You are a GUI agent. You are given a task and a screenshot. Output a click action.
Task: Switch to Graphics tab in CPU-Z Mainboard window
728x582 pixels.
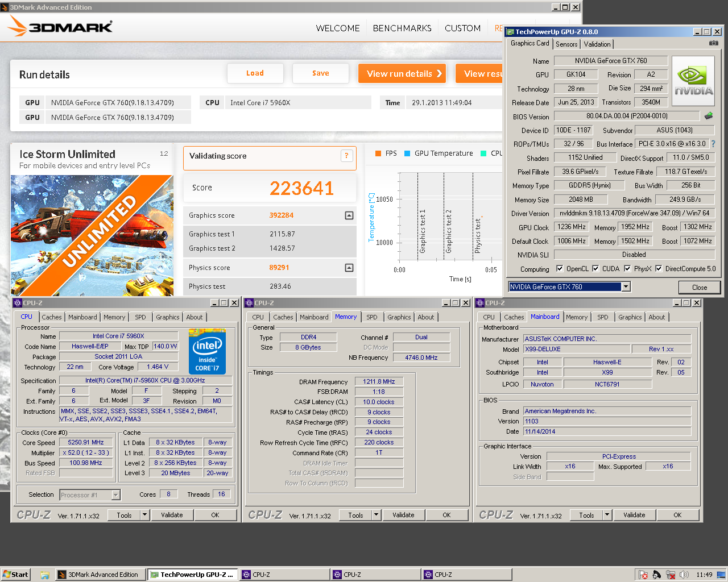(x=630, y=317)
